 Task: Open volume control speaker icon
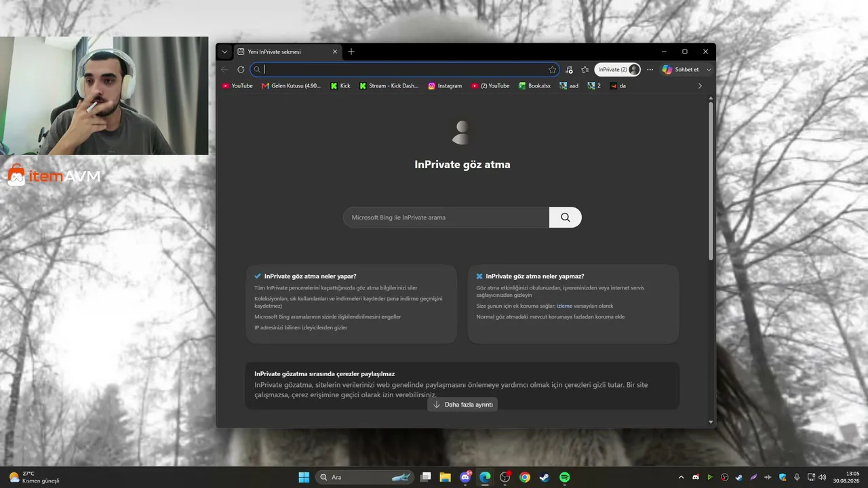pyautogui.click(x=823, y=477)
